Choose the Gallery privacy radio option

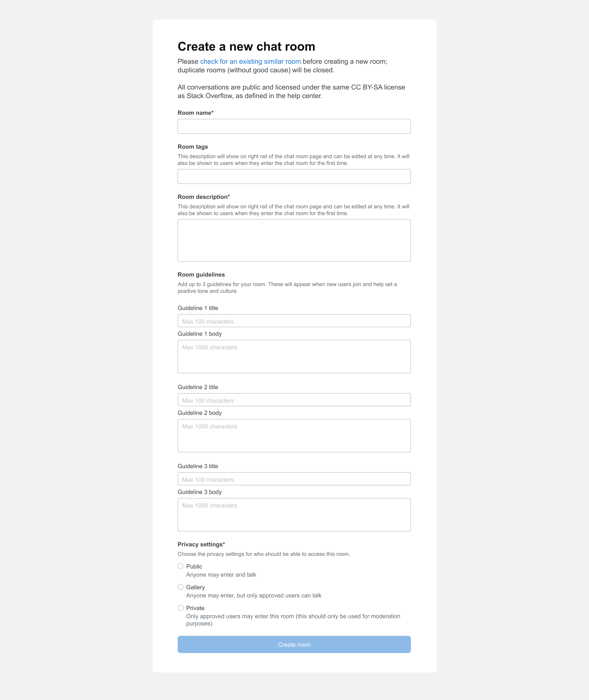(x=181, y=587)
